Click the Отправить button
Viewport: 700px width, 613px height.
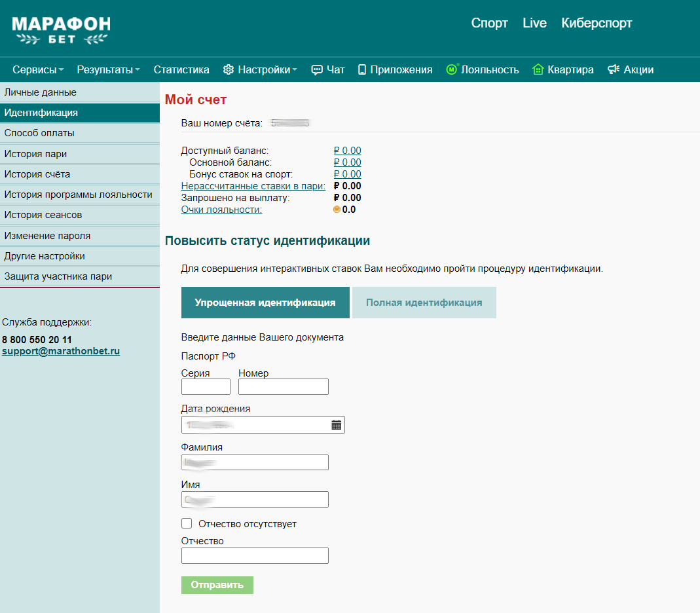pos(217,585)
